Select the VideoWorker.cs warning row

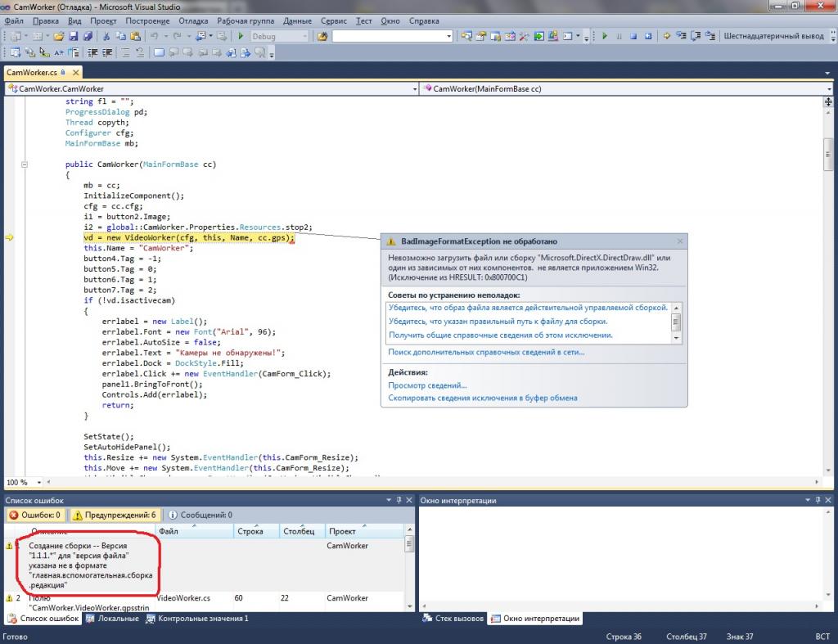coord(183,598)
